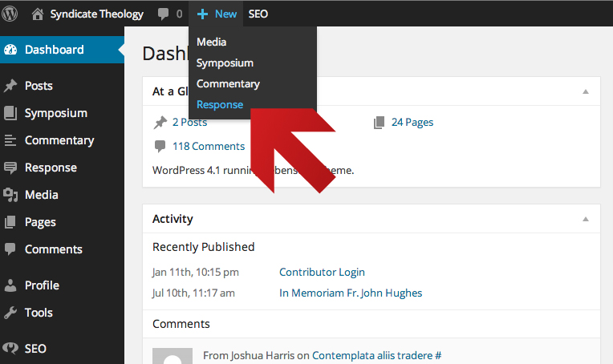Click the Comments bubble icon in sidebar
The image size is (613, 364).
10,249
